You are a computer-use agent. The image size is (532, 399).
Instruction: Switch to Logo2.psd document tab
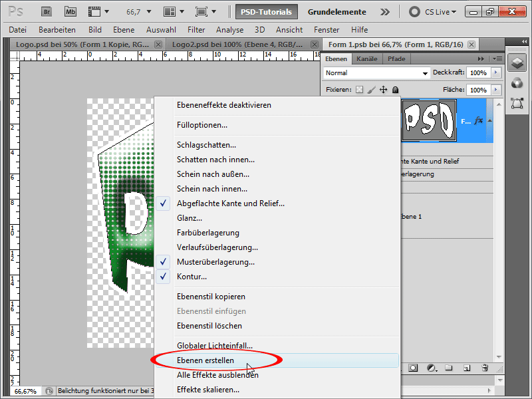(237, 45)
